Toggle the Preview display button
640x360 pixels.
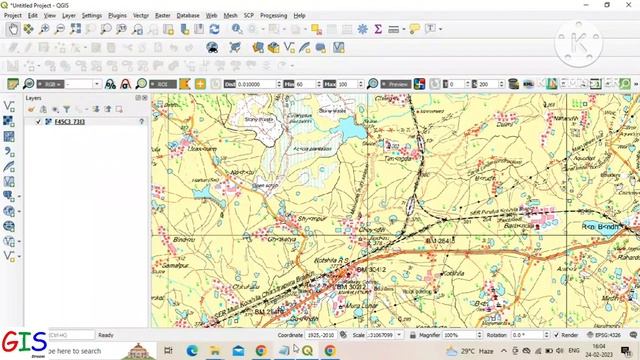[396, 84]
